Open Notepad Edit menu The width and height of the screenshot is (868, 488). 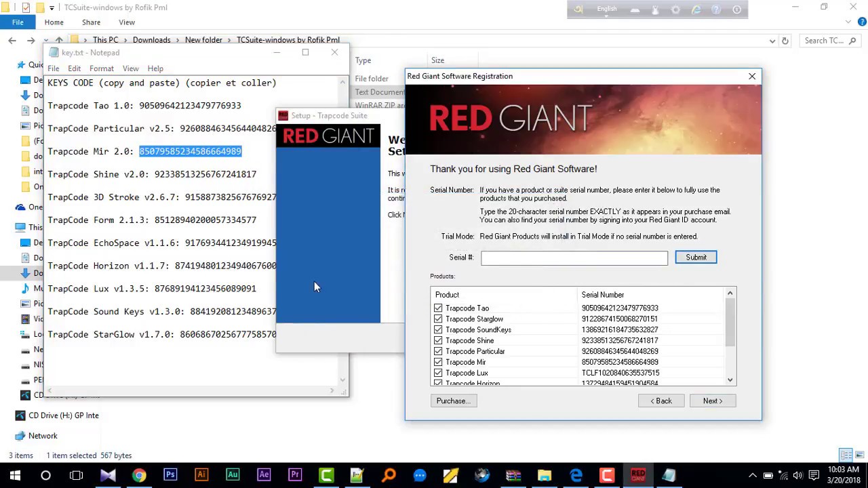[x=74, y=68]
